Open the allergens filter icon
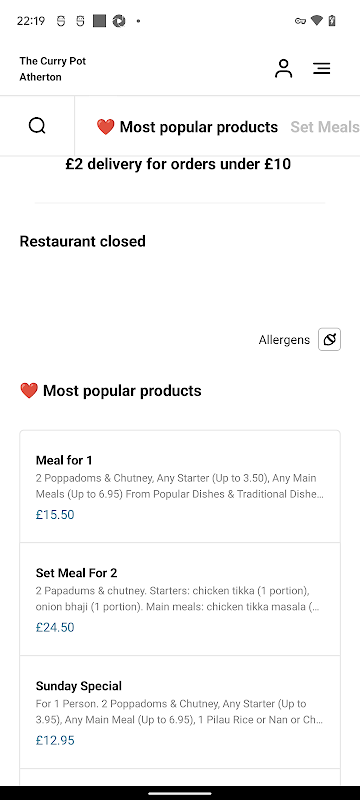 pyautogui.click(x=329, y=339)
